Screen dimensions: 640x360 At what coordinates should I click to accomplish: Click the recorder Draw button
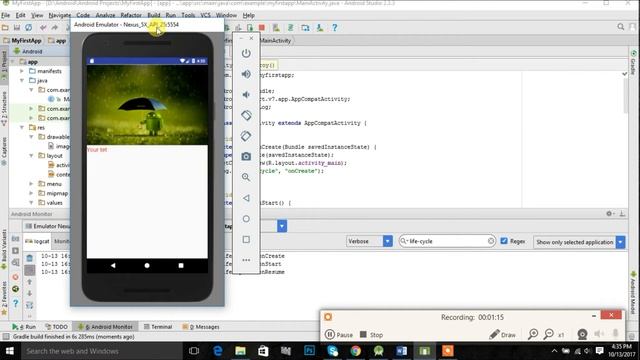502,335
